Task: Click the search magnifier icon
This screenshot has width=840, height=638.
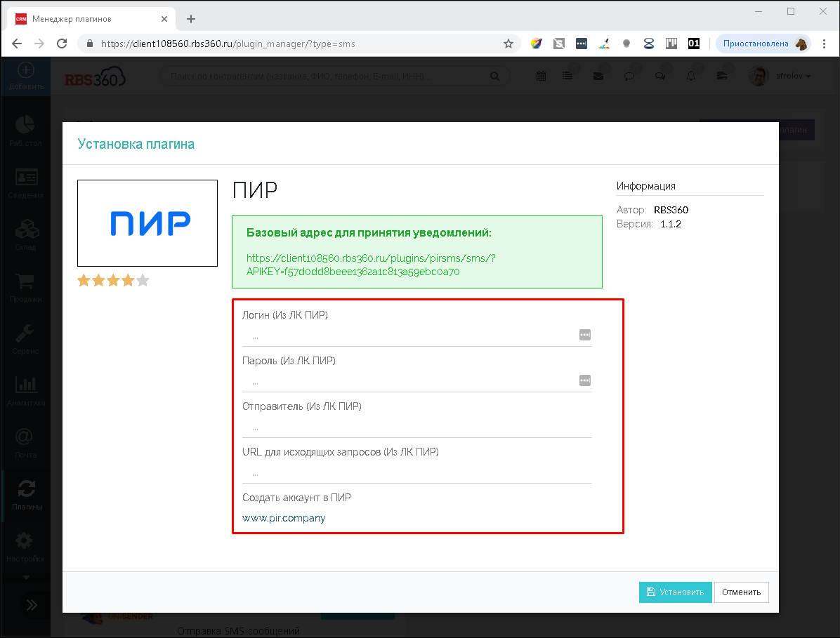Action: coord(495,76)
